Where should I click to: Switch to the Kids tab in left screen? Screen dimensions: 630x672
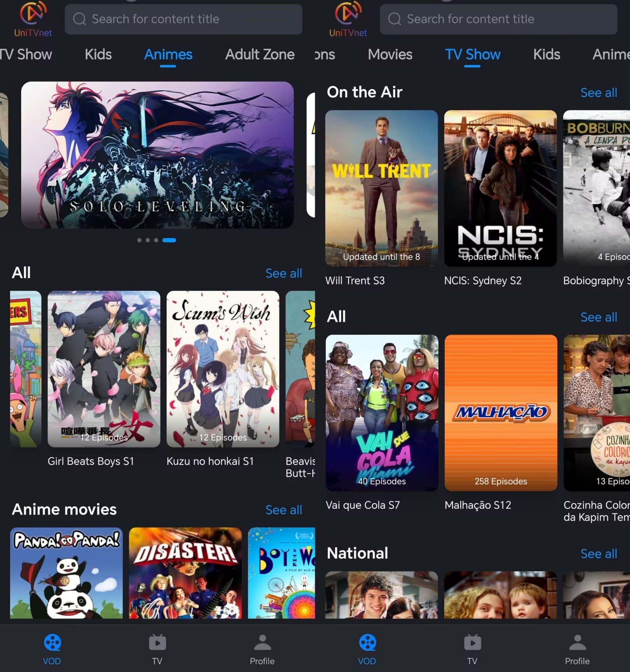[98, 54]
